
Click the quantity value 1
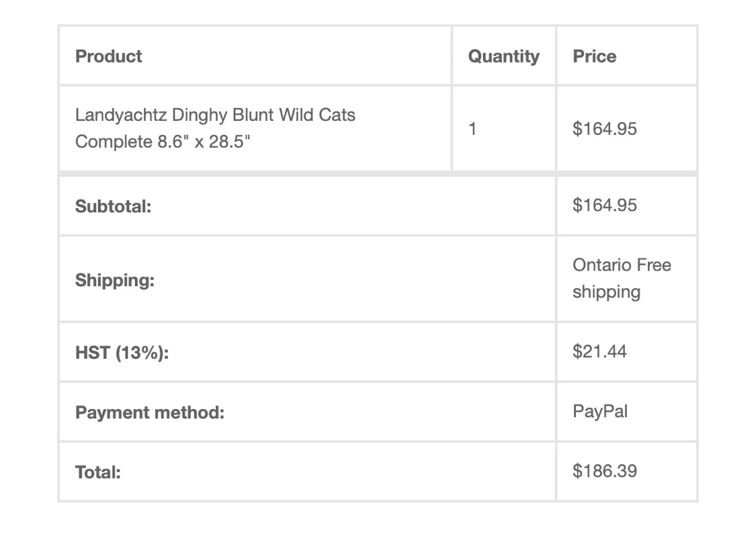coord(472,129)
